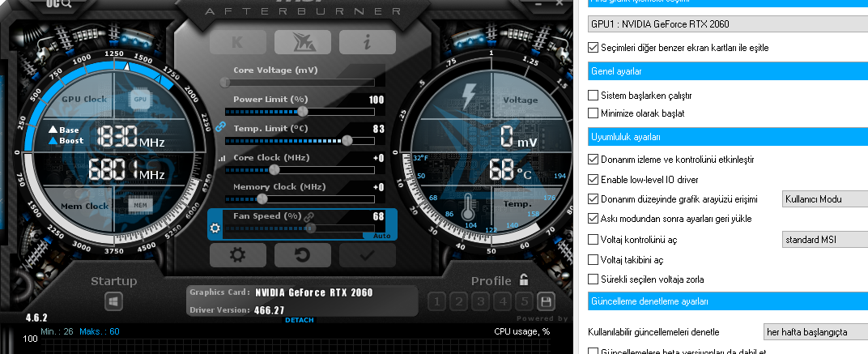
Task: Select profile slot 4
Action: pyautogui.click(x=503, y=302)
